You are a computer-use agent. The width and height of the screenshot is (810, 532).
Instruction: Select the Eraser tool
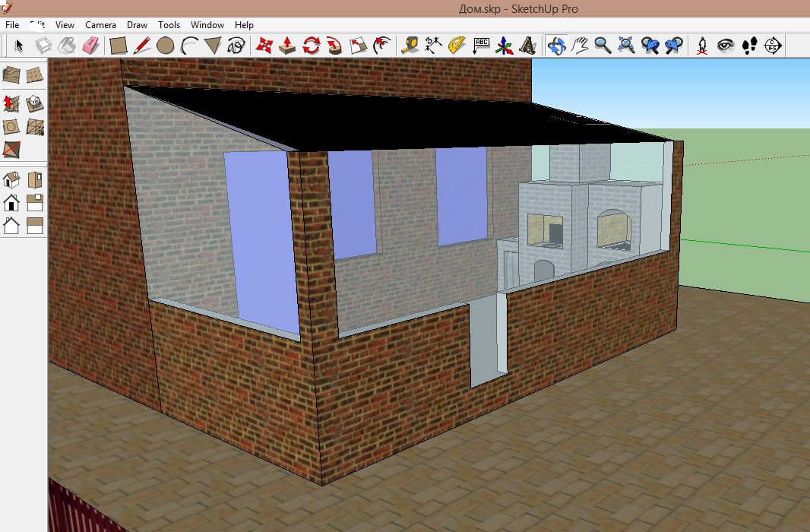[x=91, y=46]
